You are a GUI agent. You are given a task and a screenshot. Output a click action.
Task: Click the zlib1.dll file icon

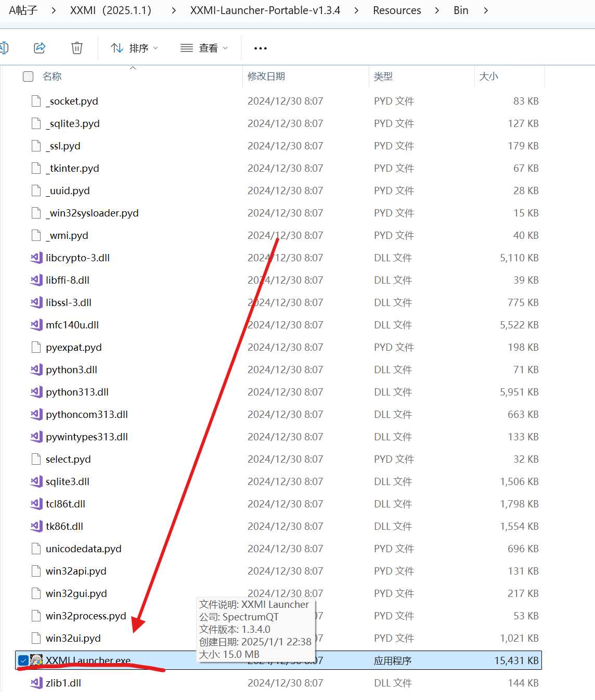pos(36,683)
